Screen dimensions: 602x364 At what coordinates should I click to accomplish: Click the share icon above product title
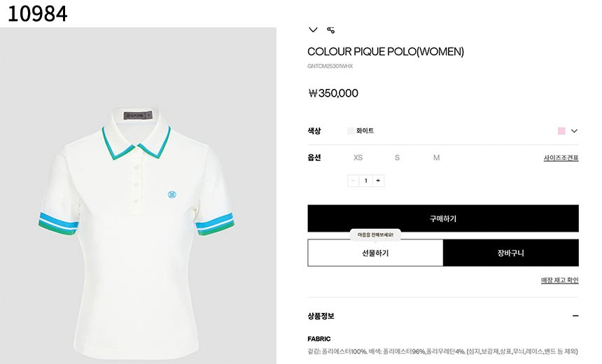[x=330, y=30]
